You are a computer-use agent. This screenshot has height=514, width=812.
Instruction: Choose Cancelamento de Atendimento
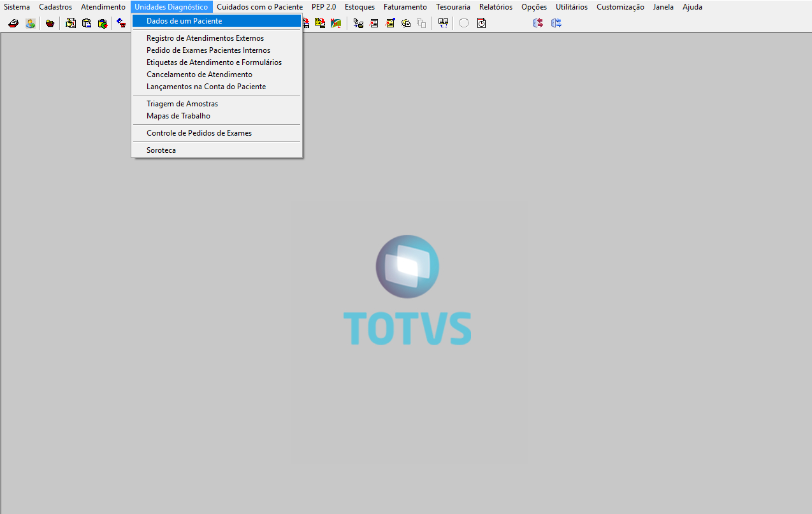(x=216, y=75)
